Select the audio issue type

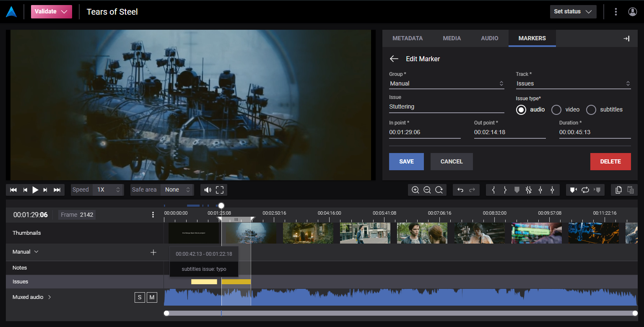click(x=521, y=110)
